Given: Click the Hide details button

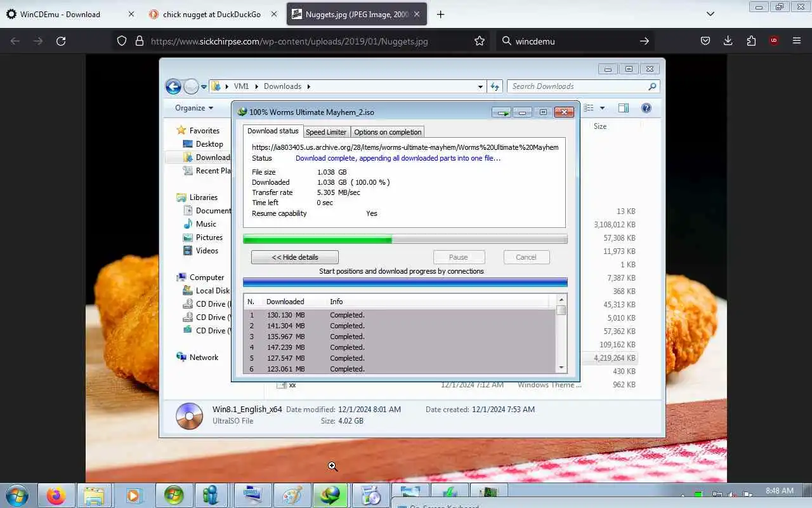Looking at the screenshot, I should [x=295, y=257].
